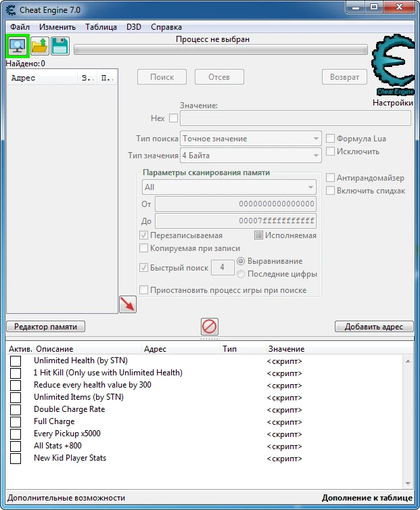The width and height of the screenshot is (420, 510).
Task: Open the Изменить menu
Action: pyautogui.click(x=57, y=27)
